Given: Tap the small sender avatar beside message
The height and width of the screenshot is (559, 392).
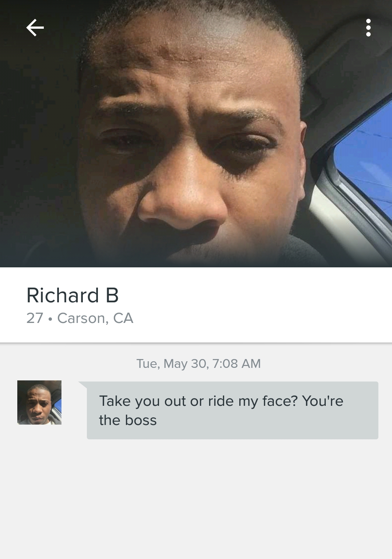Looking at the screenshot, I should click(x=39, y=402).
